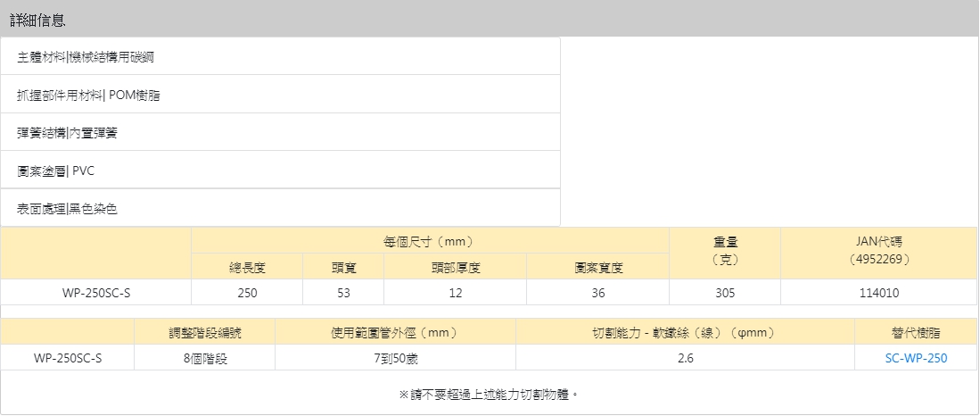Click the 使用範圍管外徑（mm）header
The image size is (980, 416).
(395, 332)
